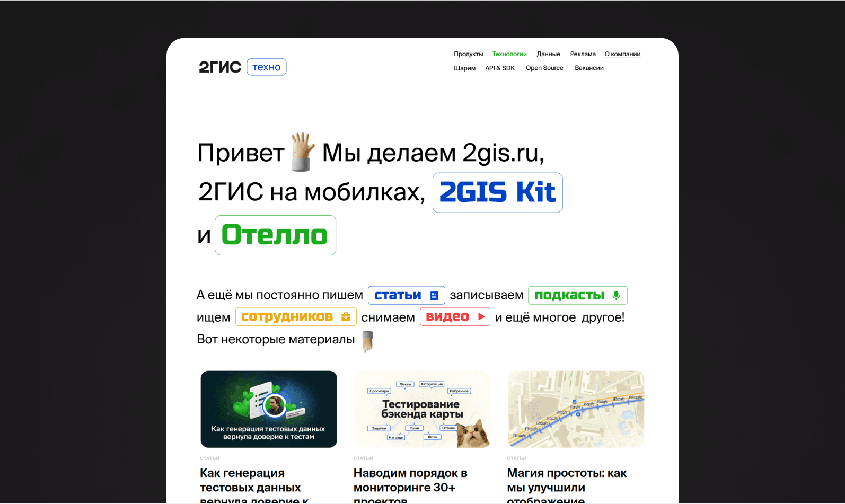Click the Привет greeting word
The height and width of the screenshot is (504, 845).
(x=241, y=153)
